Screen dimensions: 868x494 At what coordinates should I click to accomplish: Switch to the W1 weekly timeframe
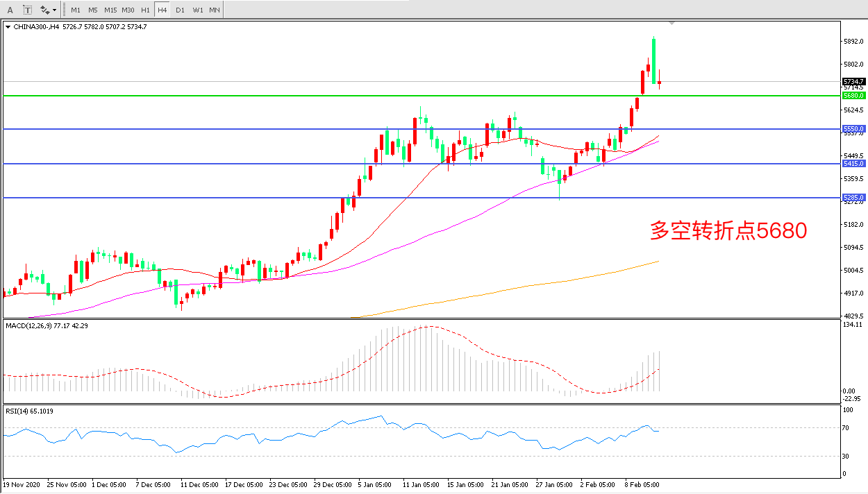tap(197, 10)
